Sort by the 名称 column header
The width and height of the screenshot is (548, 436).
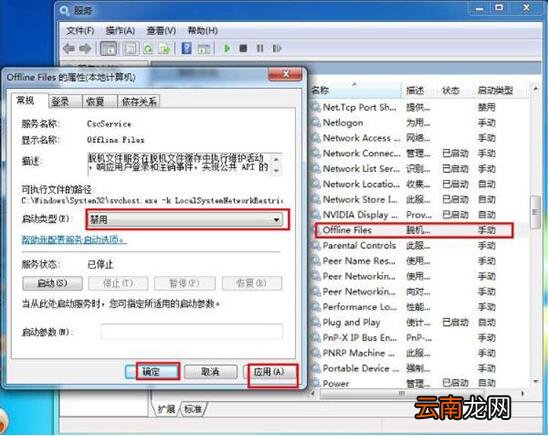click(x=356, y=90)
